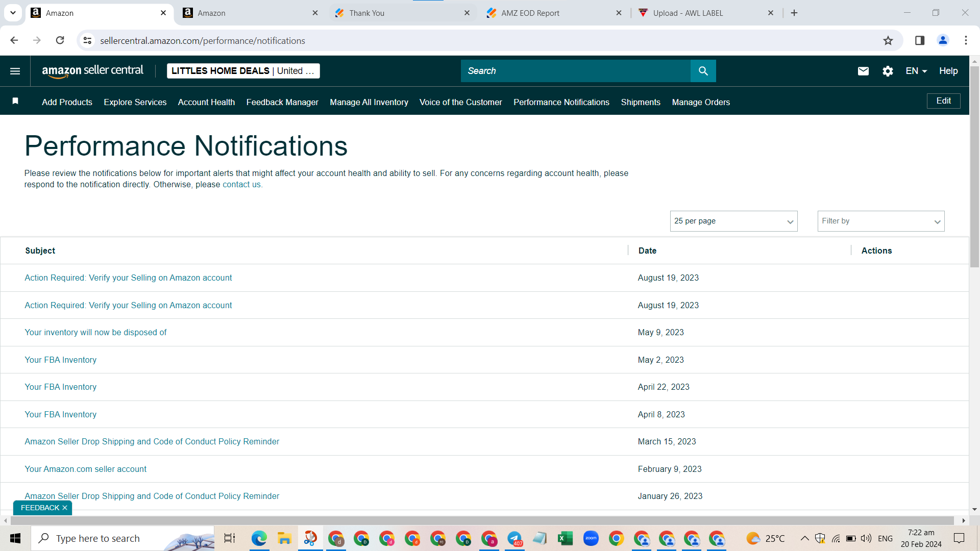Open the Windows Start menu

coord(15,539)
